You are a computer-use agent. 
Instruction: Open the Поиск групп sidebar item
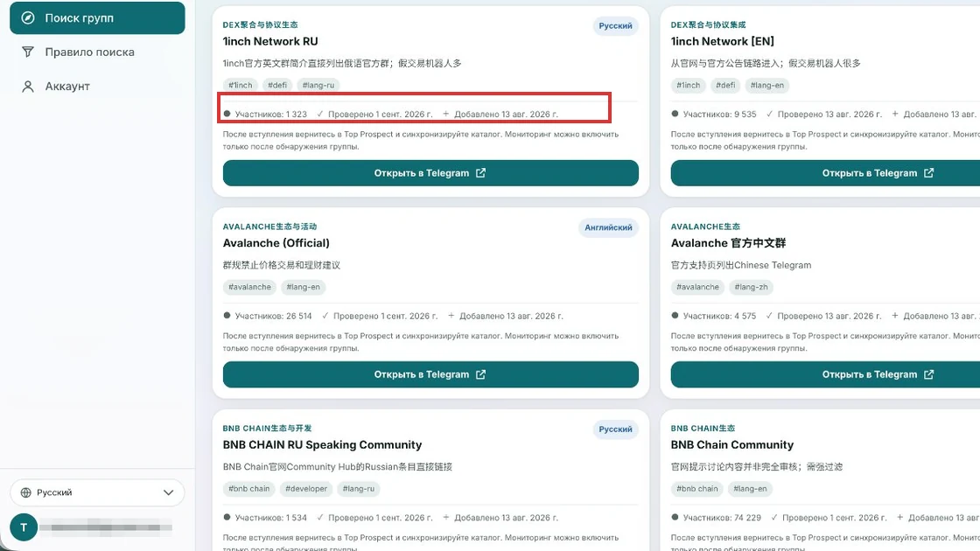97,18
